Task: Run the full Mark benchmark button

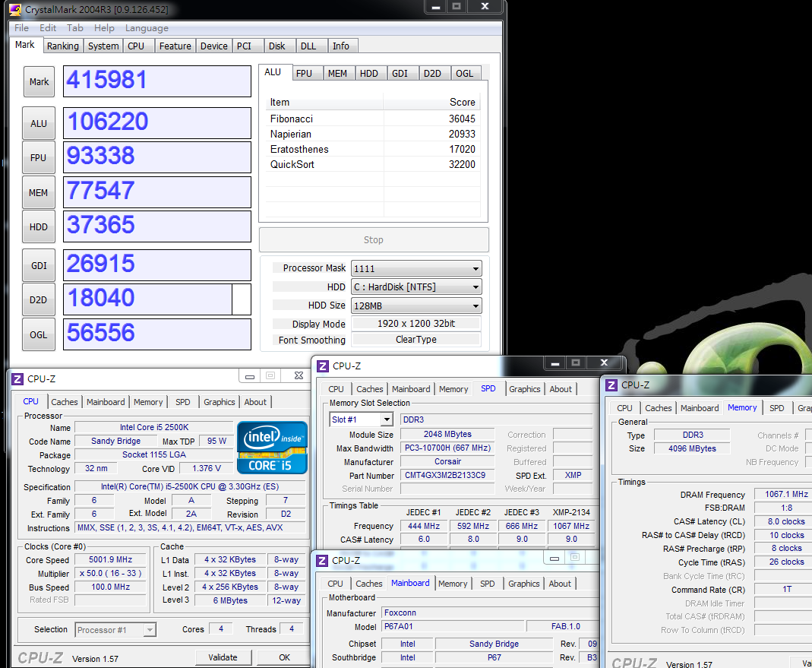Action: click(39, 82)
